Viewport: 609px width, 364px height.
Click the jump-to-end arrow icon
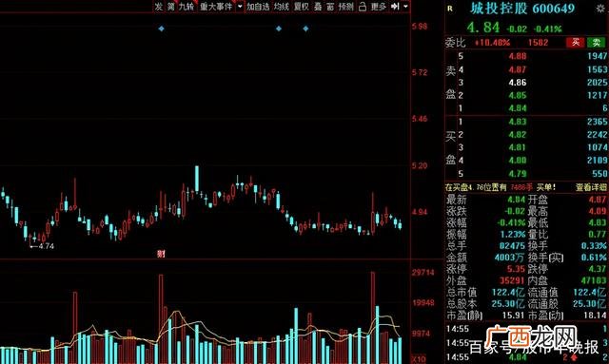click(395, 7)
